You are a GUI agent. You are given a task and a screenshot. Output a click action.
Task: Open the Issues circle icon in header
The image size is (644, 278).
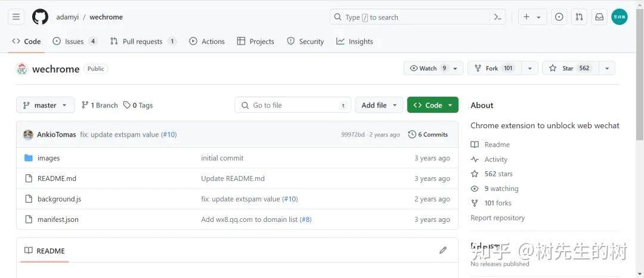(559, 17)
